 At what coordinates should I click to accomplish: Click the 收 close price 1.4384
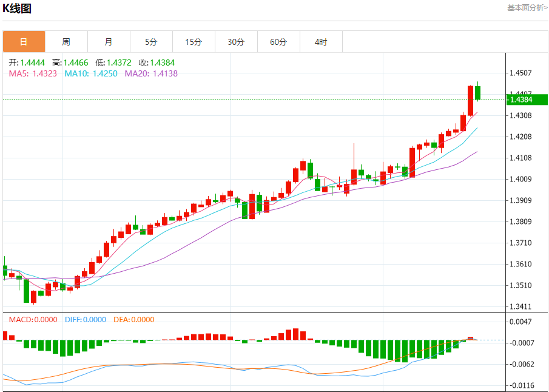(x=157, y=63)
